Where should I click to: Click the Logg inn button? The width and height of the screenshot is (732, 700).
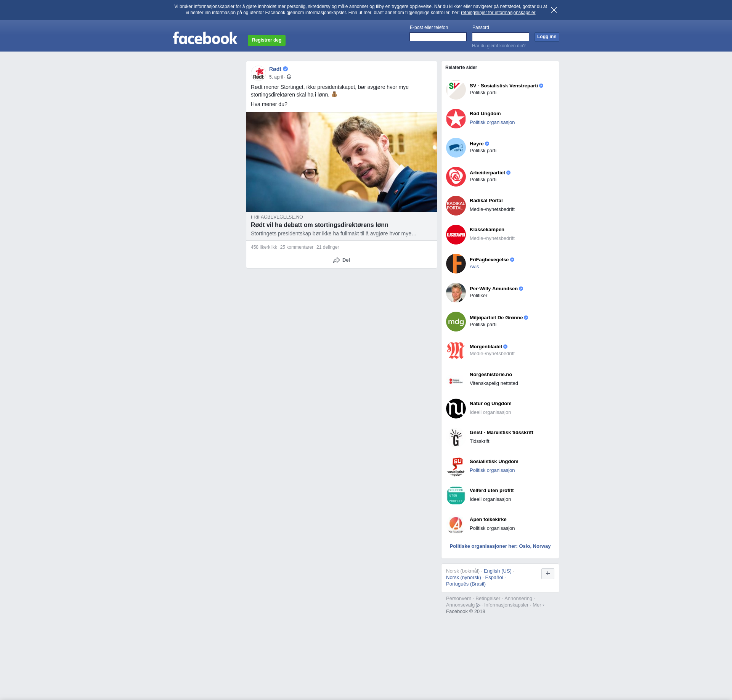tap(547, 37)
